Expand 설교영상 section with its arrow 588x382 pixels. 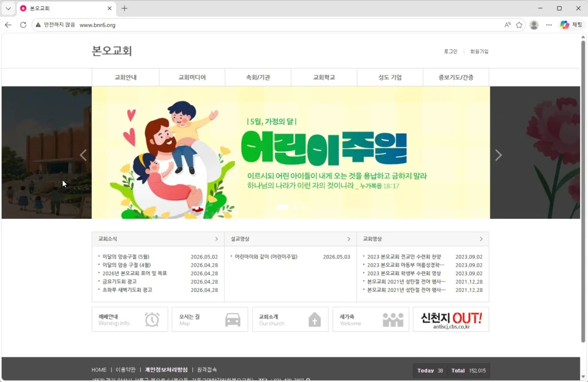point(349,239)
